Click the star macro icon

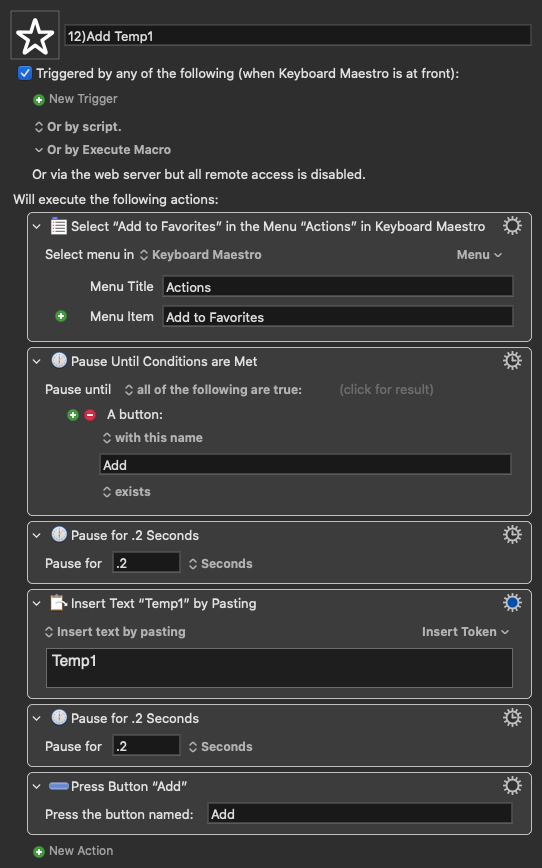click(35, 35)
